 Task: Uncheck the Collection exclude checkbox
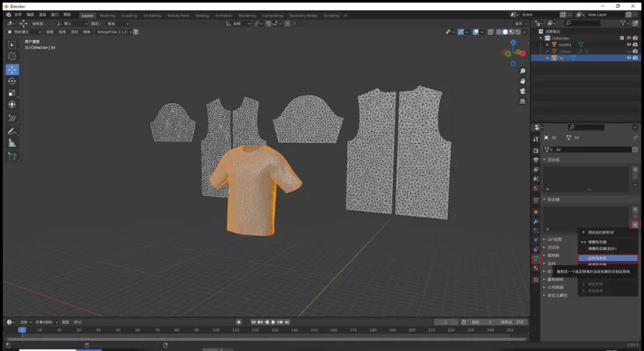pos(620,38)
